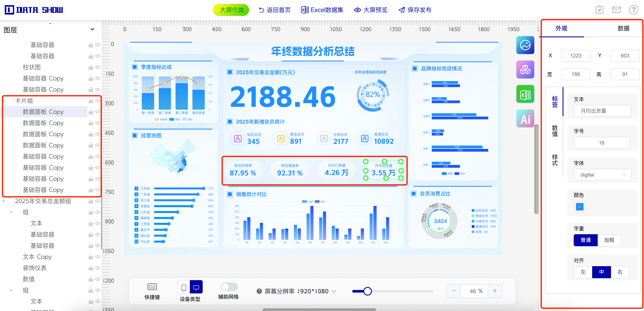Viewport: 644px width, 311px height.
Task: Lock the 卡片组 layer
Action: coord(90,101)
